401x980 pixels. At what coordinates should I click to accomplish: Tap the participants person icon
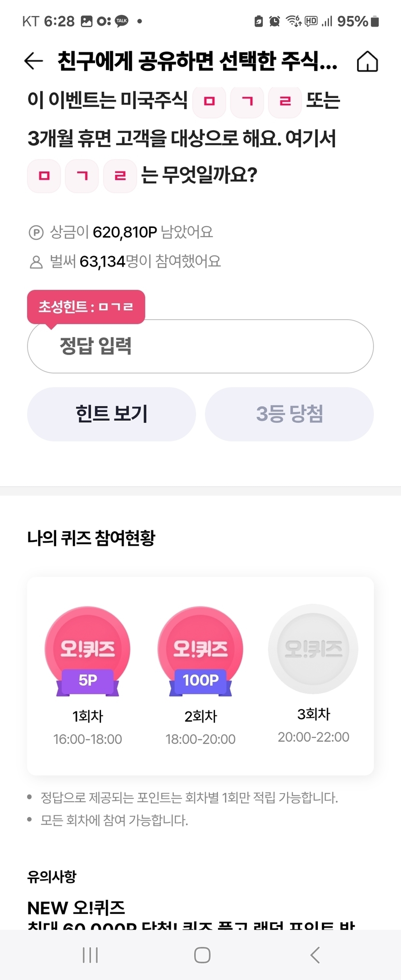tap(36, 262)
